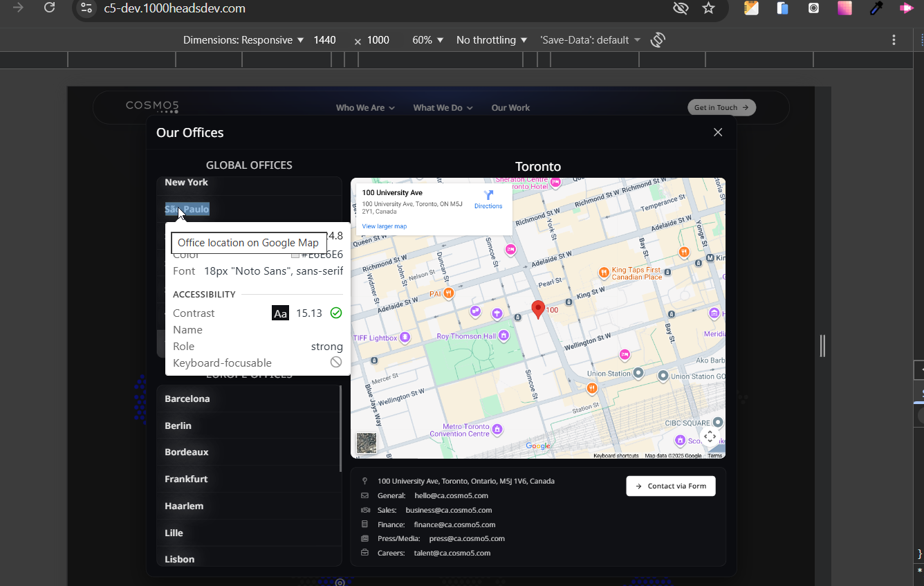Bookmark this page with the star icon
The height and width of the screenshot is (586, 924).
708,8
